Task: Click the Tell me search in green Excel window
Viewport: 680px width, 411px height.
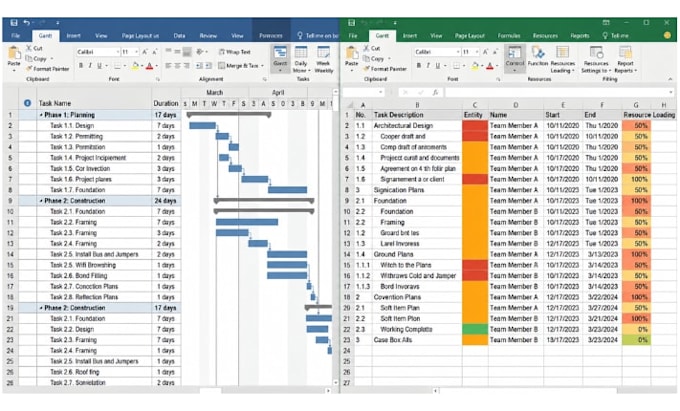Action: coord(616,36)
